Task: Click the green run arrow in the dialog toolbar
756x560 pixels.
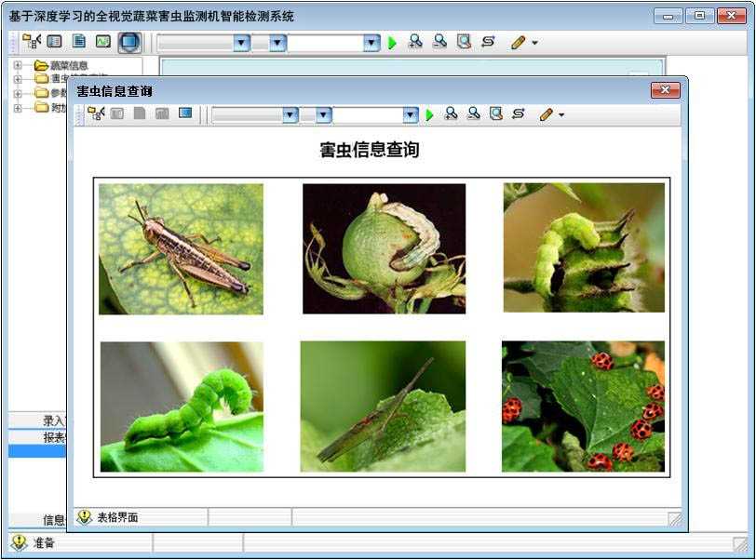Action: [x=429, y=114]
